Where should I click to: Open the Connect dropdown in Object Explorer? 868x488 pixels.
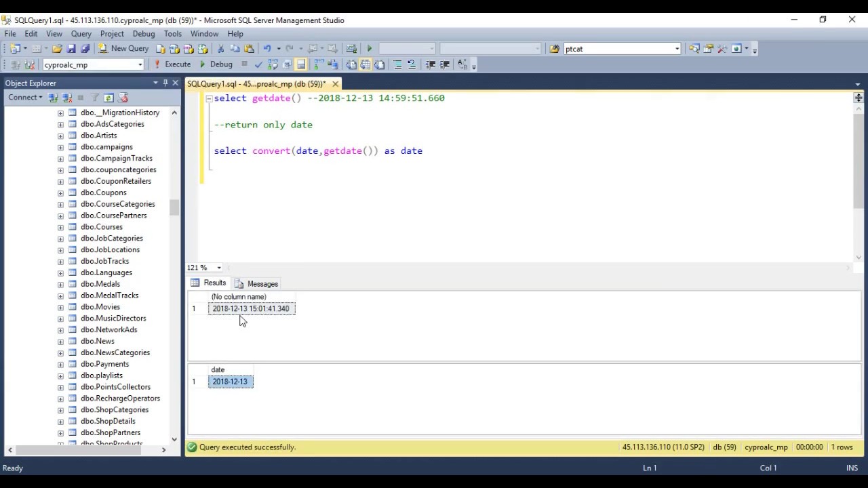[x=25, y=98]
